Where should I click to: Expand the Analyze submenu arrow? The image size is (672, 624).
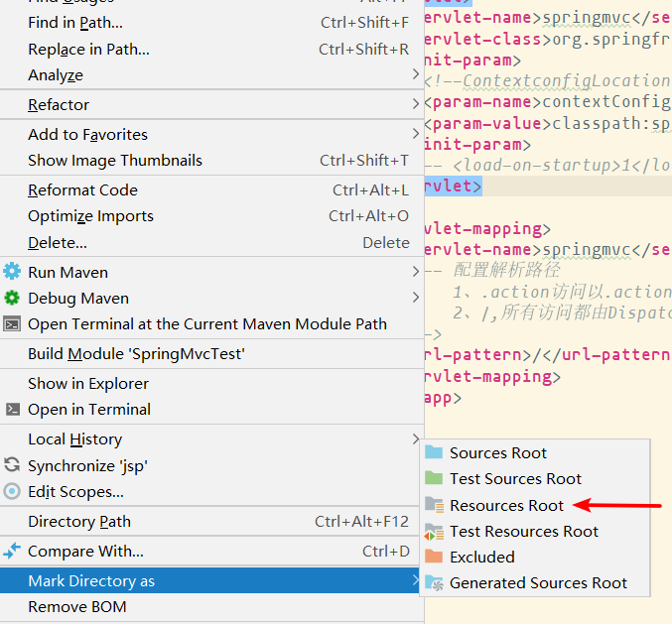(416, 74)
